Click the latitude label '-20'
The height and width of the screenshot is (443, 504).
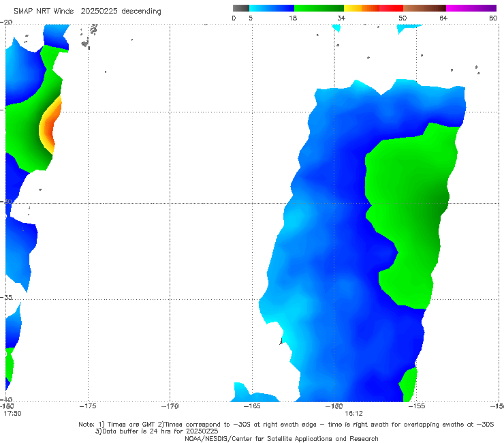tap(6, 22)
